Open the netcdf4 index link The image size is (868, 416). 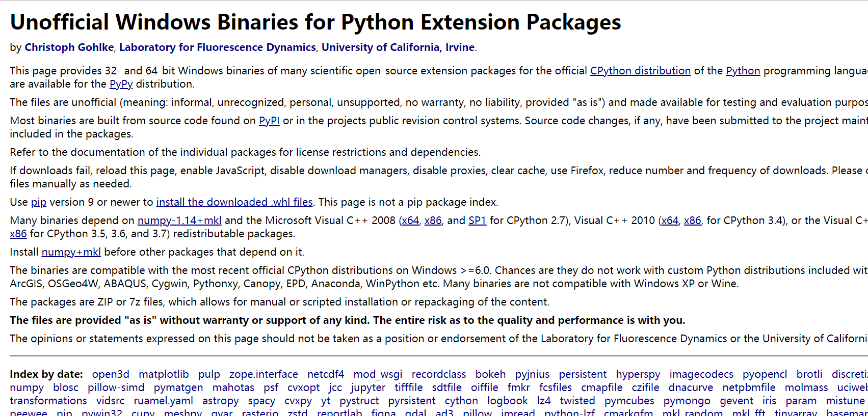pos(326,374)
